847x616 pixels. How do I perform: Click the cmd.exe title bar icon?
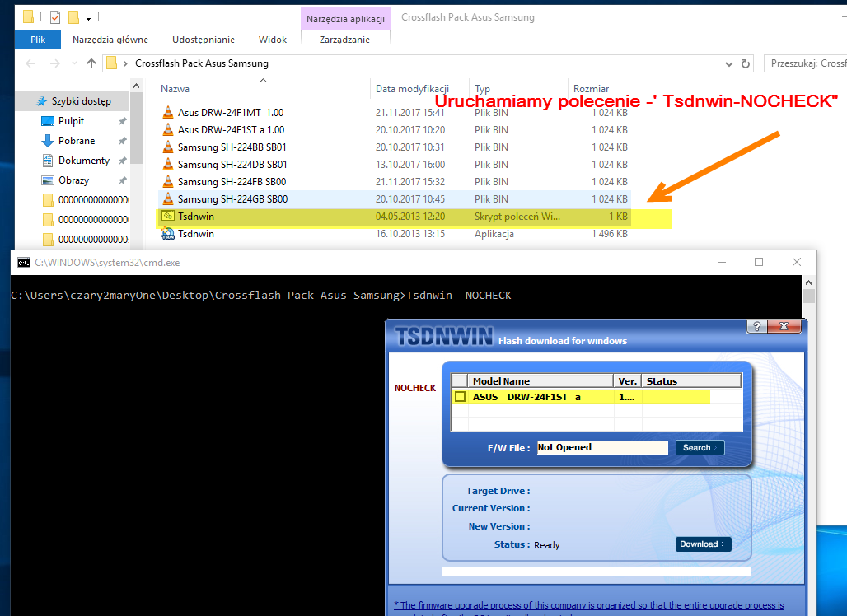pyautogui.click(x=24, y=263)
